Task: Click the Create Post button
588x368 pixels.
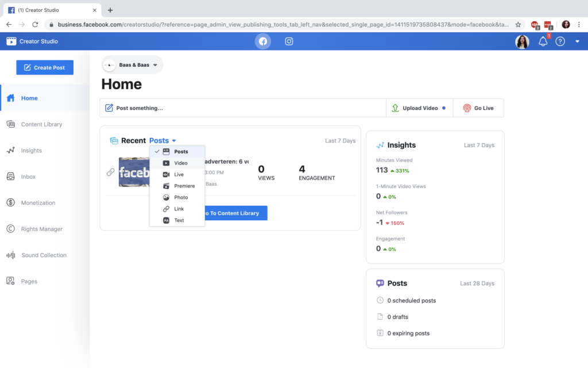Action: click(x=45, y=68)
